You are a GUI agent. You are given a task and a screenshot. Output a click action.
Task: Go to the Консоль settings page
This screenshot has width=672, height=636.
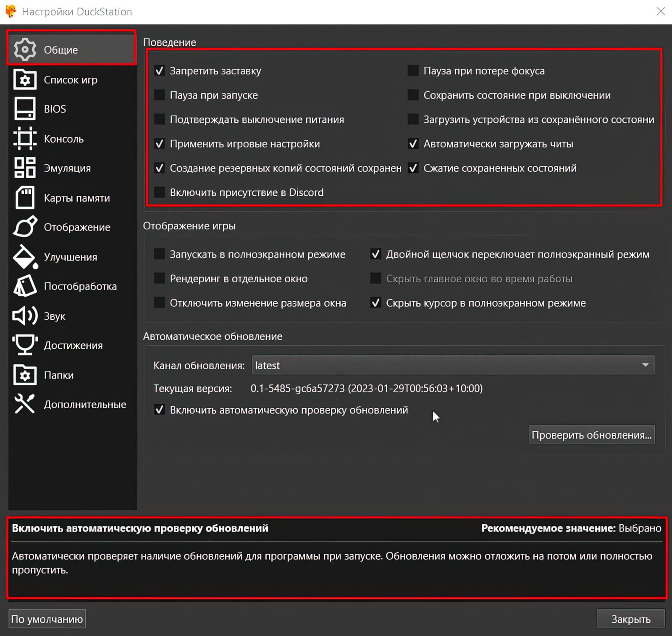[x=72, y=139]
